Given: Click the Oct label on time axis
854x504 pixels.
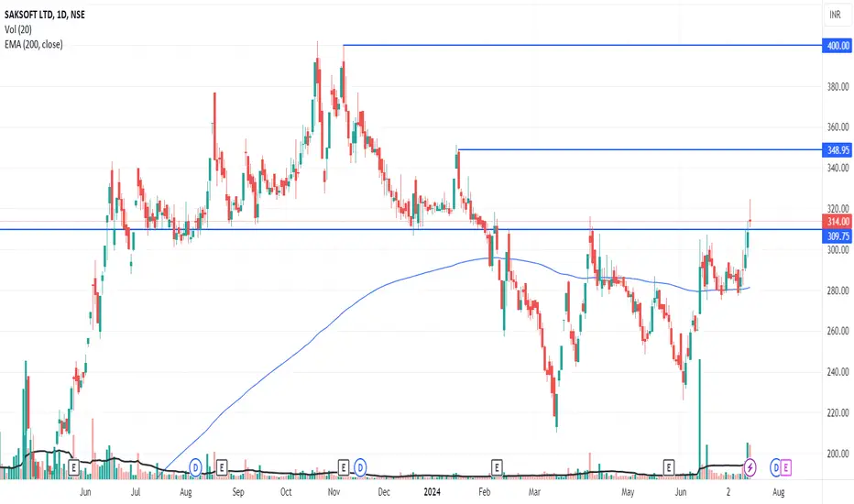Looking at the screenshot, I should (x=286, y=492).
